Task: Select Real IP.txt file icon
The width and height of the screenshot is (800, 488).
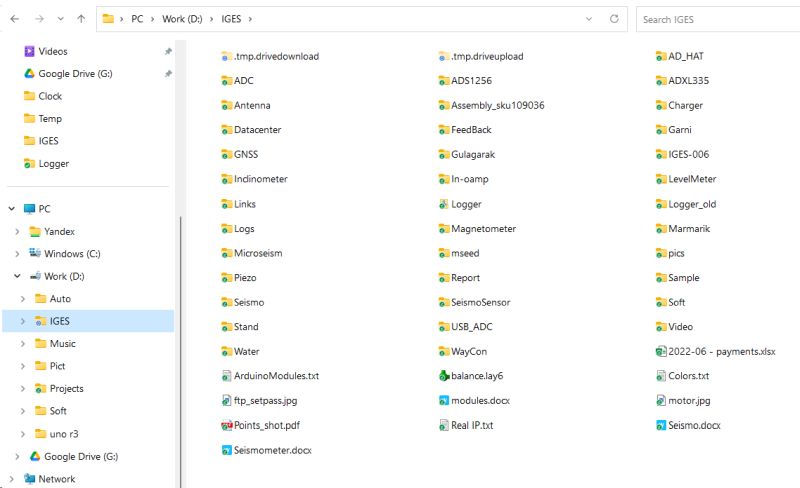Action: pyautogui.click(x=444, y=425)
